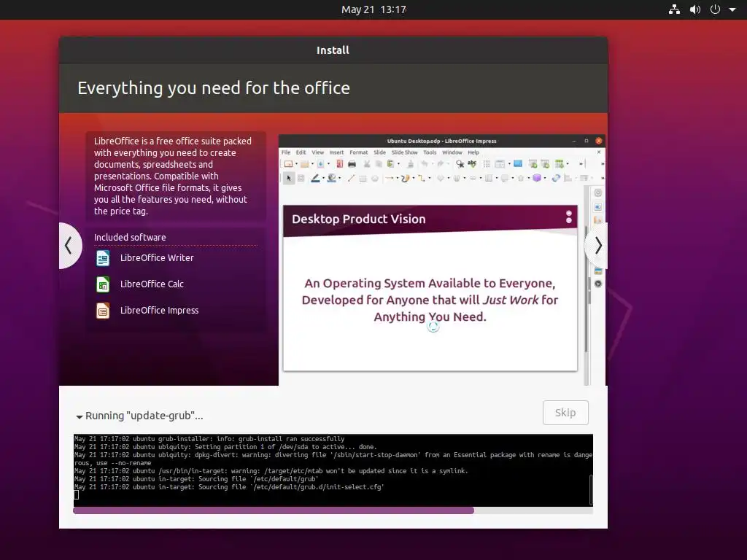
Task: Open Sidebar Settings gear in Impress sidebar
Action: click(598, 192)
